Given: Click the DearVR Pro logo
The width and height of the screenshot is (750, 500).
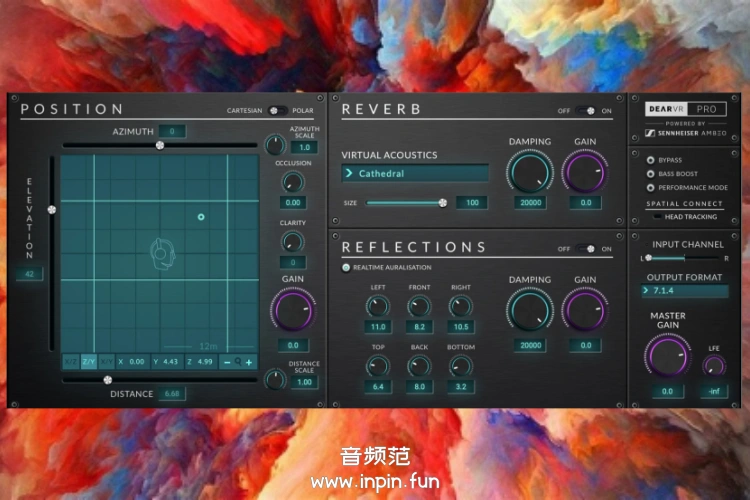Looking at the screenshot, I should click(685, 109).
